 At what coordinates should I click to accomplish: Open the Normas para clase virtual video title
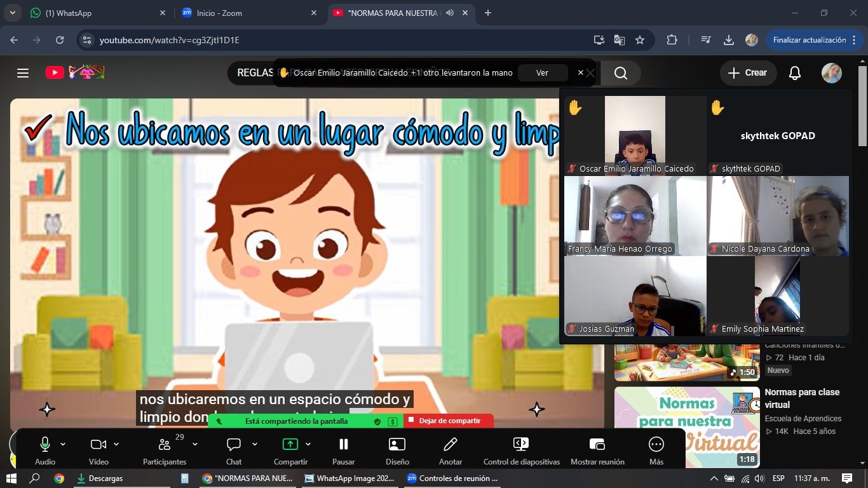[x=802, y=398]
